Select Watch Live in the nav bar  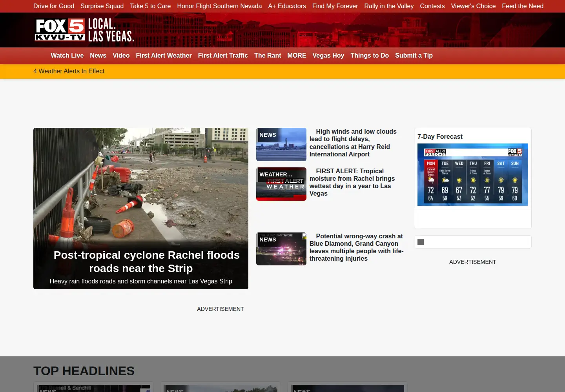coord(67,56)
